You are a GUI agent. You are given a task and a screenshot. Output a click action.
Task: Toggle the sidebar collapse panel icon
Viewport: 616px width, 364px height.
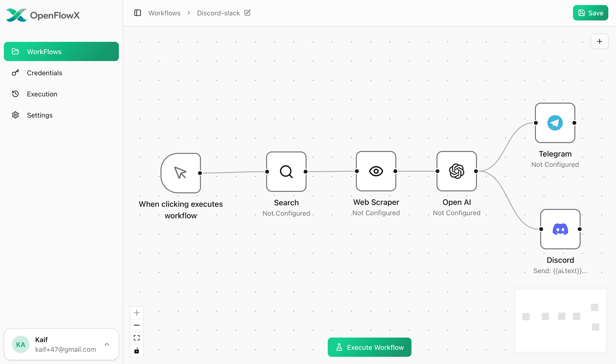138,13
